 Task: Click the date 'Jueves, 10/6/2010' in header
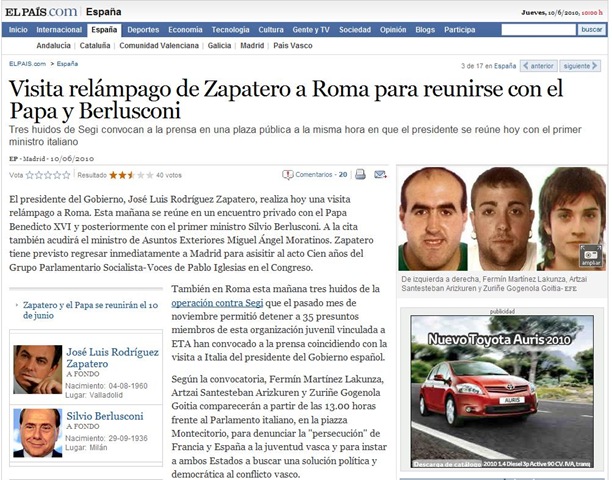click(x=550, y=13)
